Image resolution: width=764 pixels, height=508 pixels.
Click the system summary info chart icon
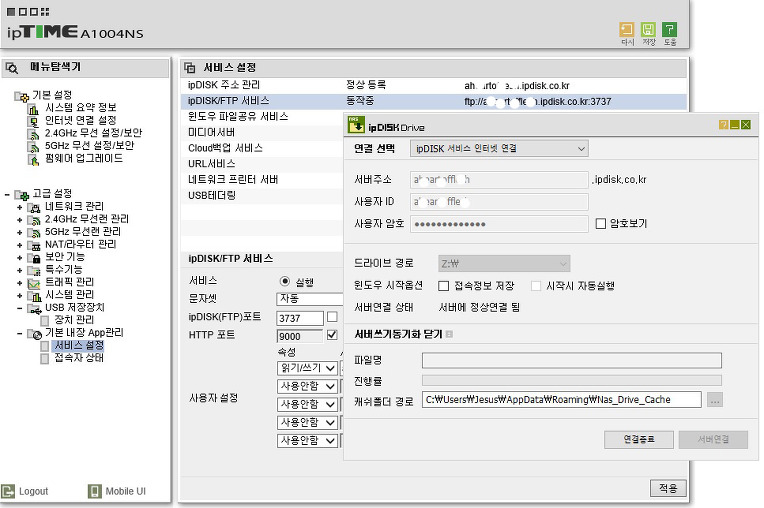click(x=33, y=108)
